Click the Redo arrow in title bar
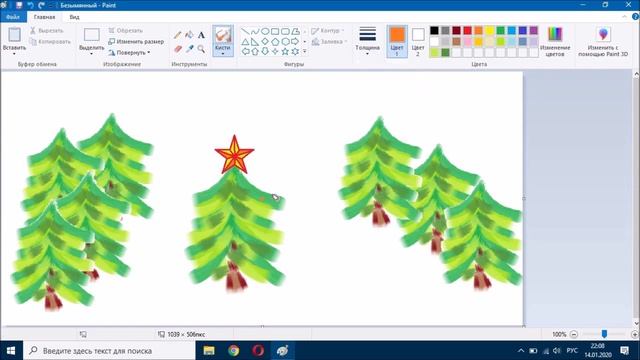 (41, 5)
